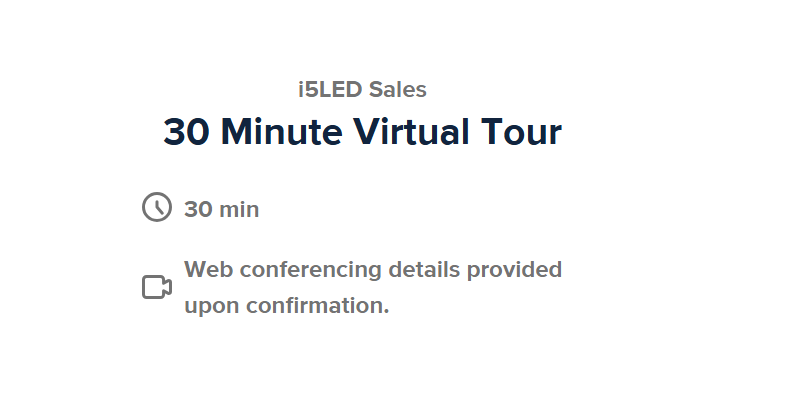Click the "upon confirmation." text line
Image resolution: width=800 pixels, height=400 pixels.
pyautogui.click(x=287, y=306)
